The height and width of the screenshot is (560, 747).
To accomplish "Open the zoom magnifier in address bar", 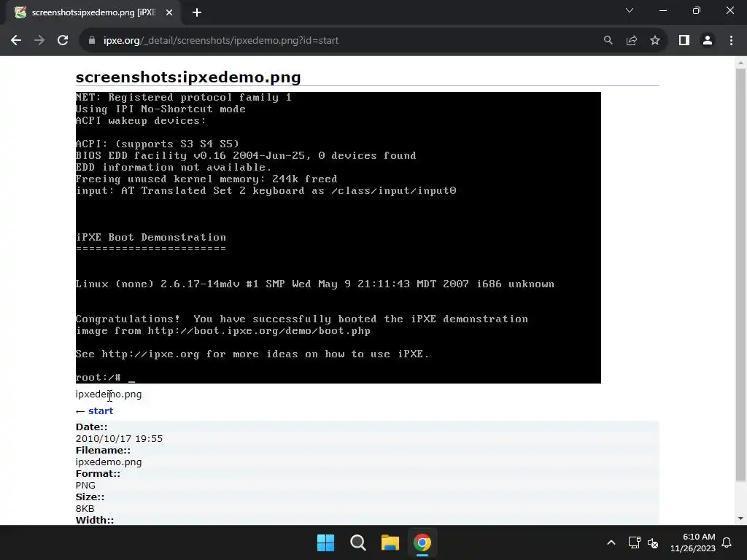I will [608, 41].
